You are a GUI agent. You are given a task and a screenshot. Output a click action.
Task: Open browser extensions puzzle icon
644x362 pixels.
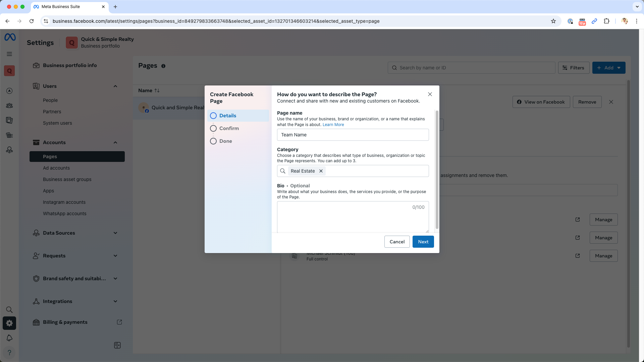[x=606, y=21]
